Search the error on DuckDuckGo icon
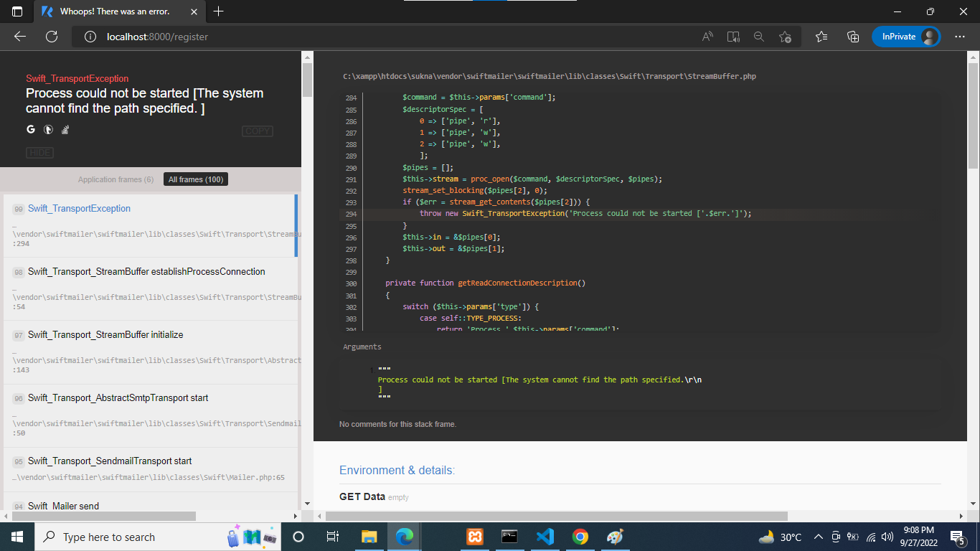 click(x=48, y=130)
